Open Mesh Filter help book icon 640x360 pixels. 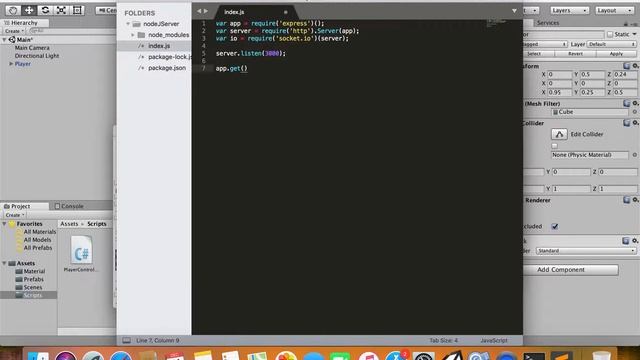pyautogui.click(x=627, y=103)
